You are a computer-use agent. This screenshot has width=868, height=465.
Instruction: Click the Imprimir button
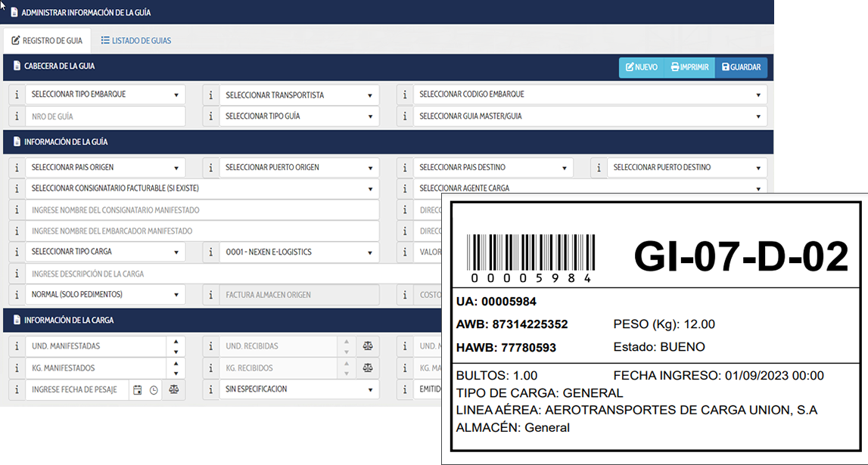coord(689,67)
